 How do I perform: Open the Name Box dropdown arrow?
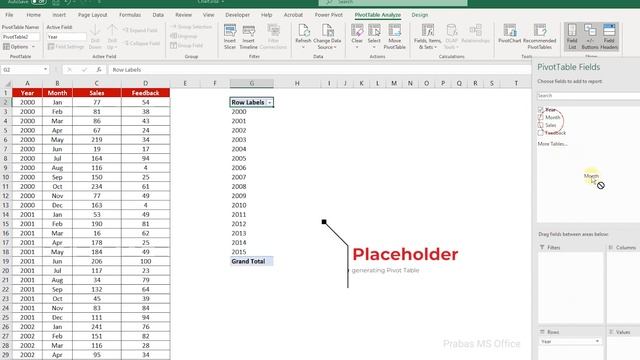coord(45,70)
